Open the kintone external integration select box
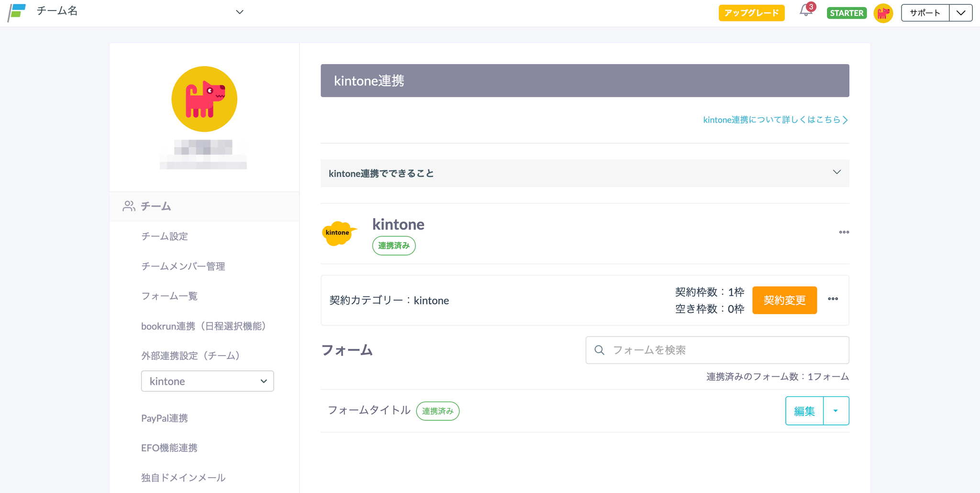Viewport: 980px width, 493px height. click(207, 381)
